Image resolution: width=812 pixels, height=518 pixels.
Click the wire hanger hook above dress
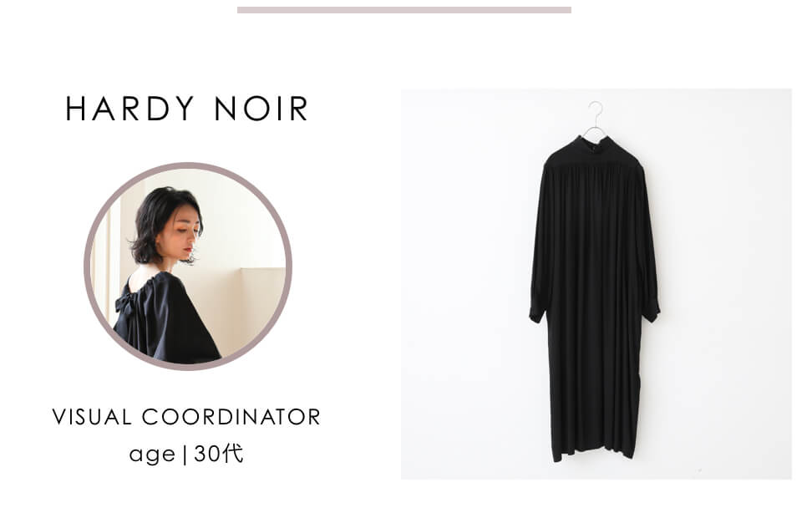(x=596, y=117)
